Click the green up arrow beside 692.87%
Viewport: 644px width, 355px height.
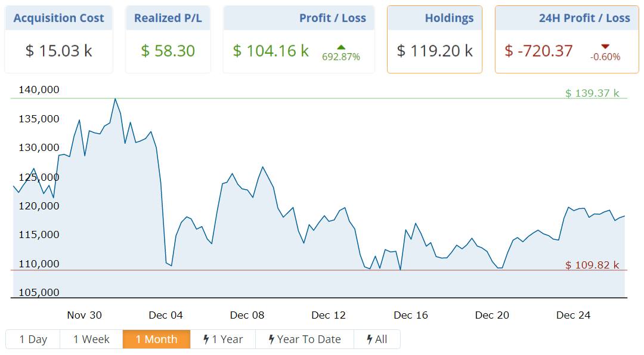point(341,47)
